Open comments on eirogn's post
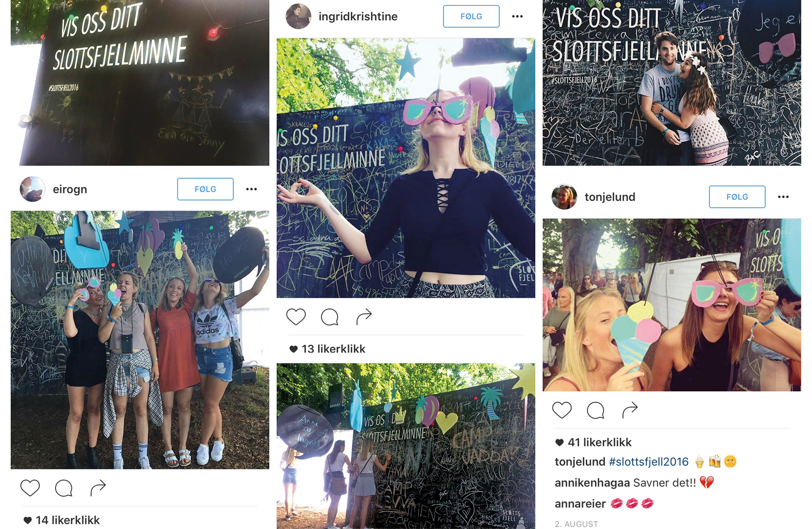This screenshot has height=529, width=812. 64,488
